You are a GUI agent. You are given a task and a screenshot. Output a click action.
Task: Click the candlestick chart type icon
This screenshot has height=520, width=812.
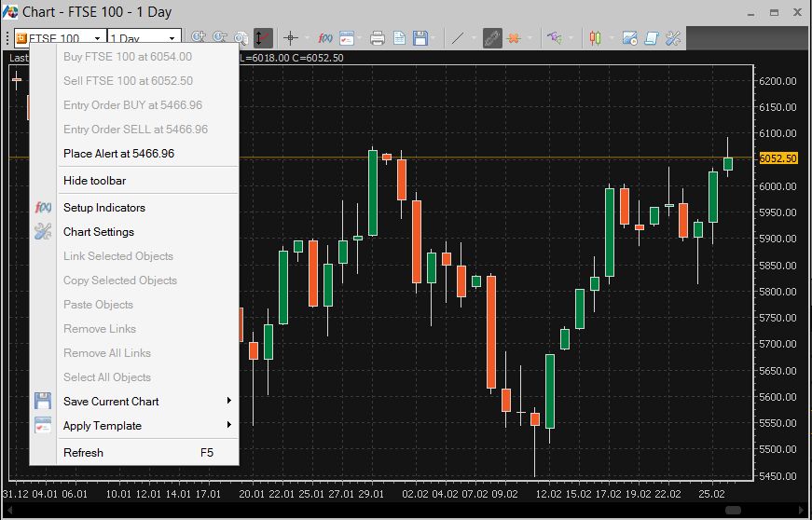tap(595, 38)
